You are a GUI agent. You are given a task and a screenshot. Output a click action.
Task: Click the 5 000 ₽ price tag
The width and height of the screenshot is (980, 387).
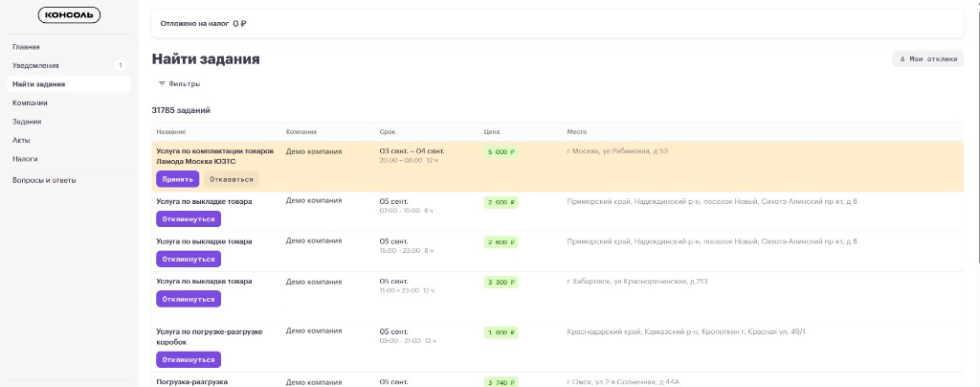(x=501, y=152)
